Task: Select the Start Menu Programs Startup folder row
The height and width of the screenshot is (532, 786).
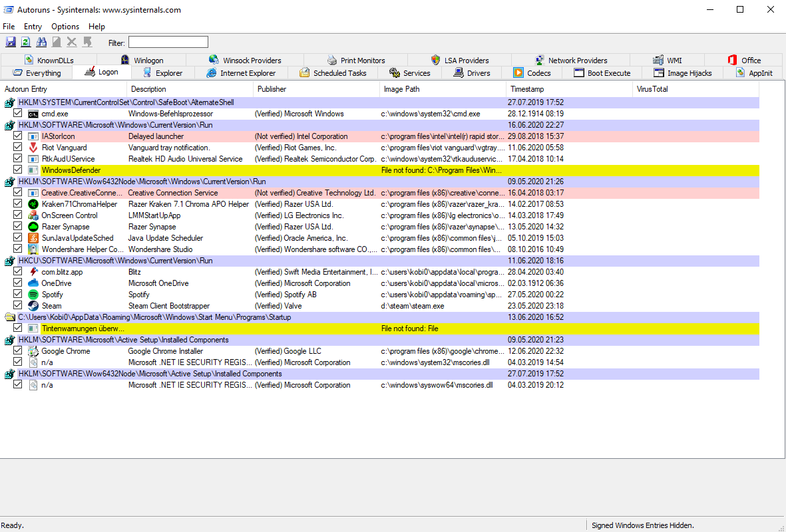Action: pyautogui.click(x=381, y=317)
